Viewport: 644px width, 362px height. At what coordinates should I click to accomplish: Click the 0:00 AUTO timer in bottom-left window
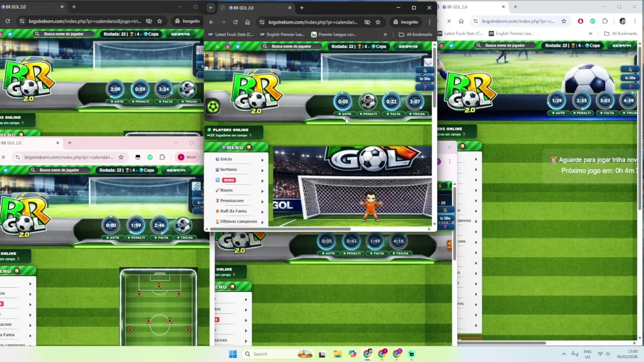pos(111,225)
